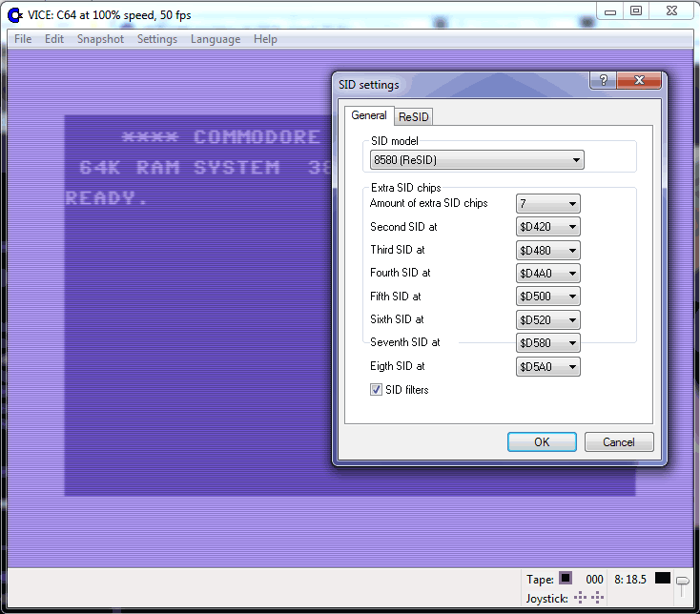The width and height of the screenshot is (700, 614).
Task: Cancel the SID settings dialog
Action: coord(619,441)
